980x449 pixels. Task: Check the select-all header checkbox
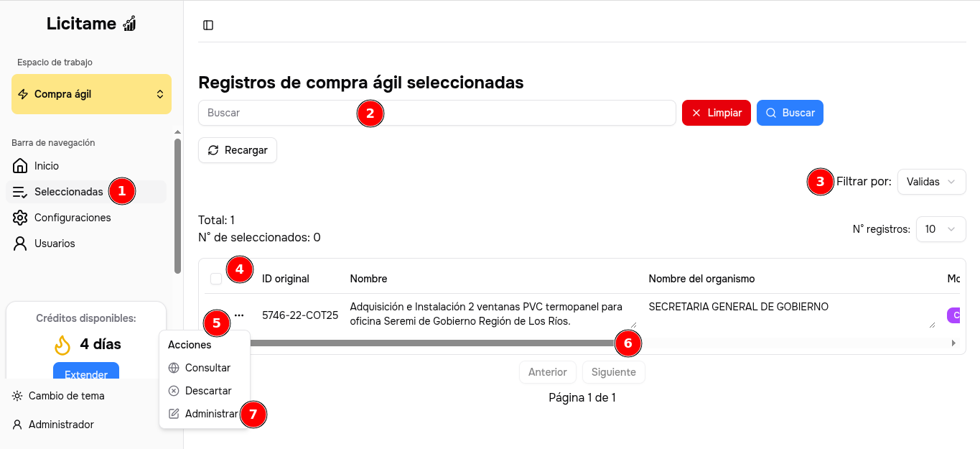tap(216, 279)
